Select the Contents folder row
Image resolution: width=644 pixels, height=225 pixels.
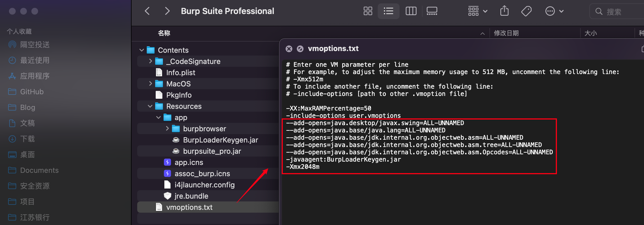point(208,50)
